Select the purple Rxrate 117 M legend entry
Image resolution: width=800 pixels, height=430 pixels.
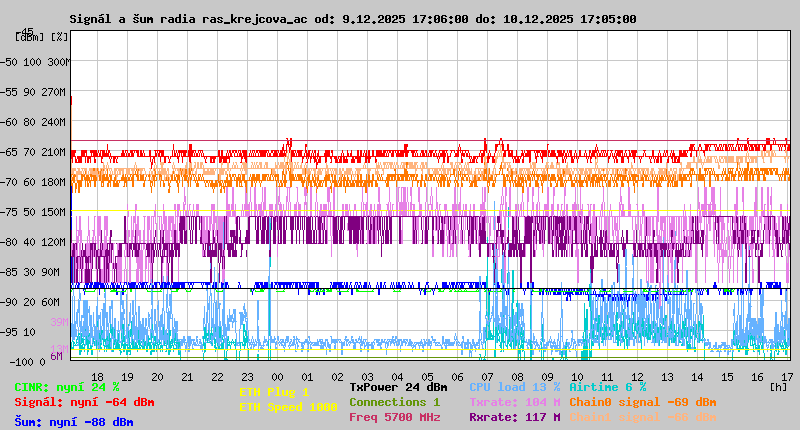(x=514, y=417)
